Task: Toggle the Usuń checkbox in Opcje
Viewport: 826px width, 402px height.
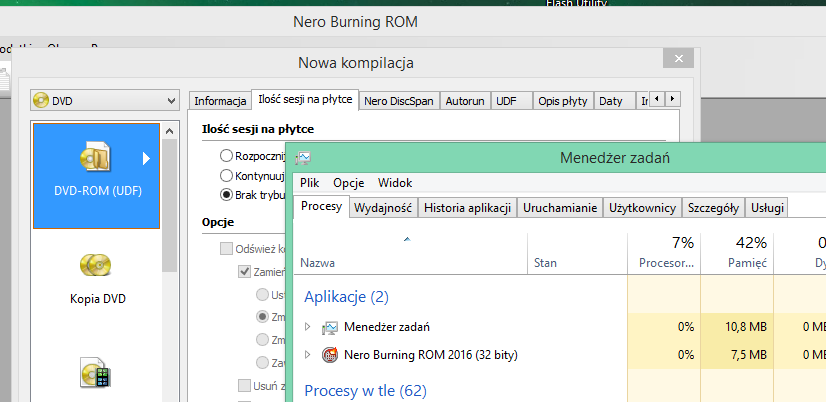Action: click(x=244, y=385)
